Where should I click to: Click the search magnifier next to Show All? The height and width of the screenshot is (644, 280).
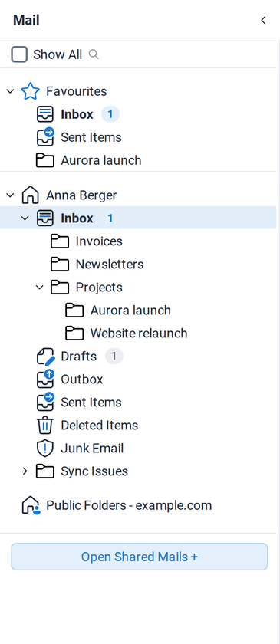coord(94,54)
